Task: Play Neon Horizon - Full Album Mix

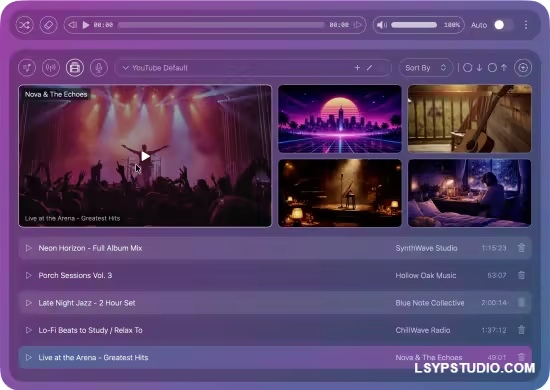Action: point(28,248)
